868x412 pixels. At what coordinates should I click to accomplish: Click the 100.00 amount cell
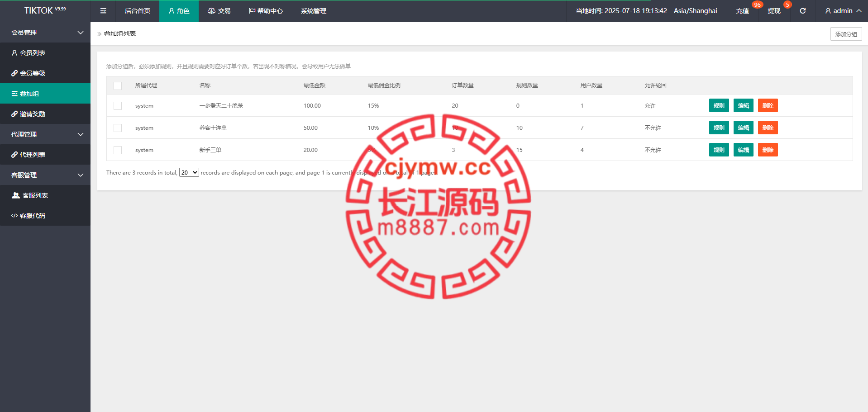312,106
